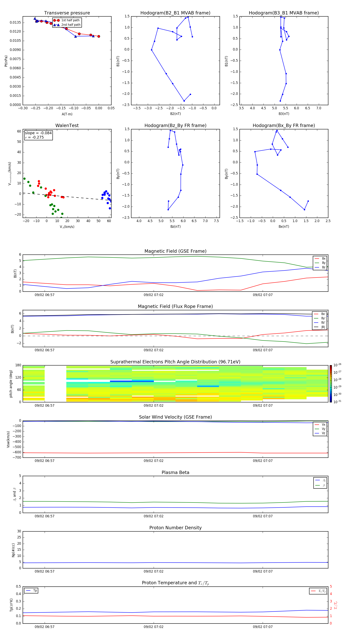
Task: Select Bx in the GSE magnetic field legend
Action: tap(320, 259)
